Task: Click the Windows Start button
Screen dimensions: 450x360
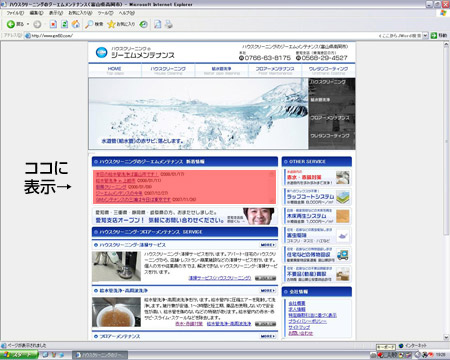Action: coord(19,355)
